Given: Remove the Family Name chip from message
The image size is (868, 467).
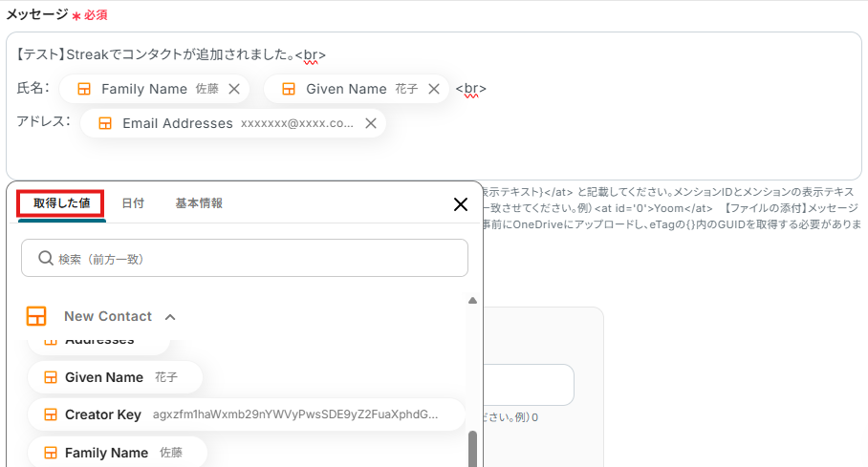Looking at the screenshot, I should [x=234, y=89].
